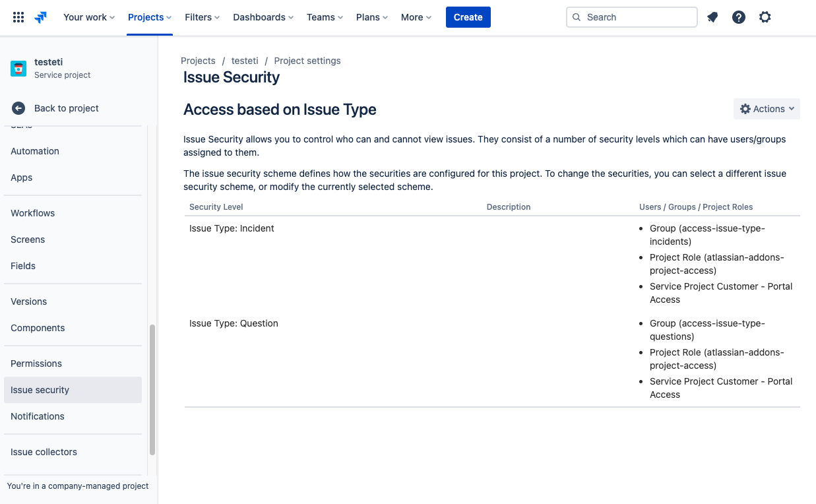Expand the Your work dropdown

coord(88,17)
